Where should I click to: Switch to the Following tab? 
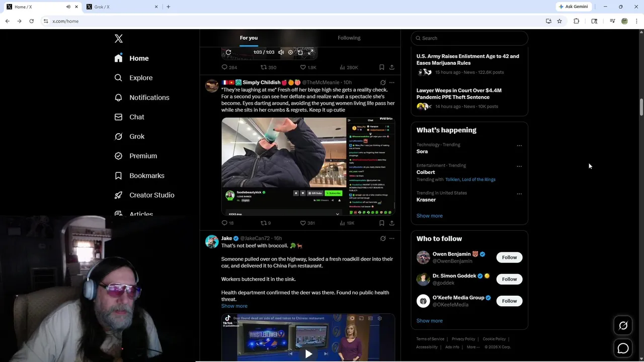[x=349, y=38]
